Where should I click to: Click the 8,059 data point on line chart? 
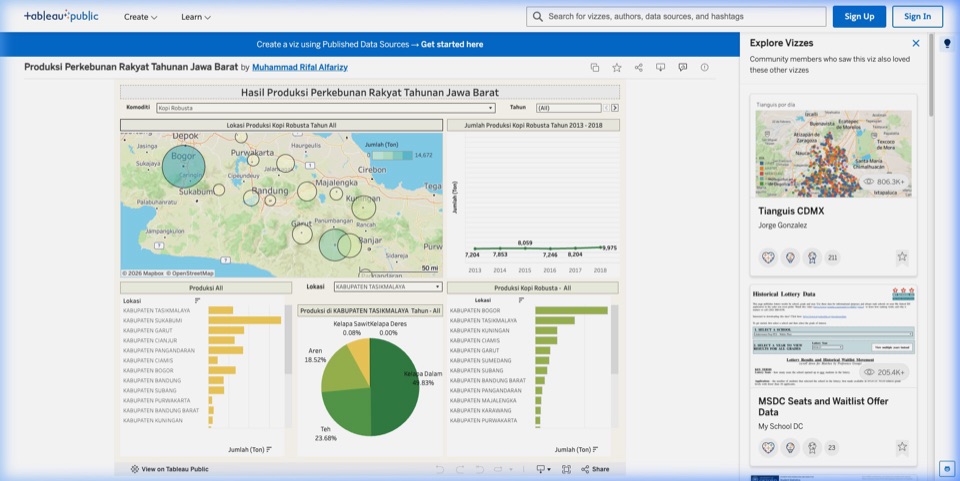point(525,248)
